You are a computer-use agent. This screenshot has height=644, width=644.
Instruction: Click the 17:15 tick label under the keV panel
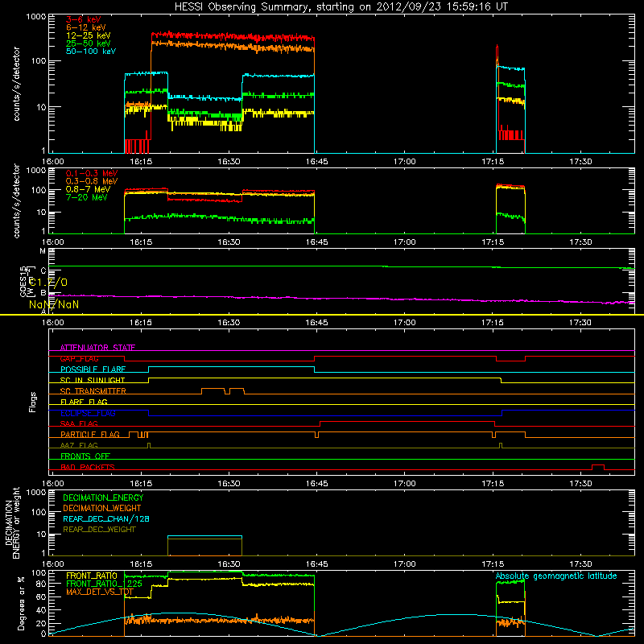pos(493,162)
